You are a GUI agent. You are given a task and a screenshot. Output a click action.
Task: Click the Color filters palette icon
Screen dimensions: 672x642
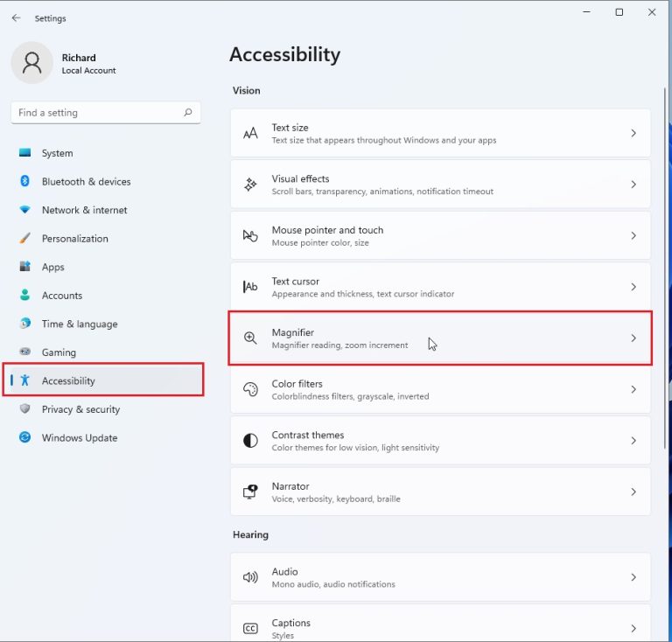[x=250, y=389]
